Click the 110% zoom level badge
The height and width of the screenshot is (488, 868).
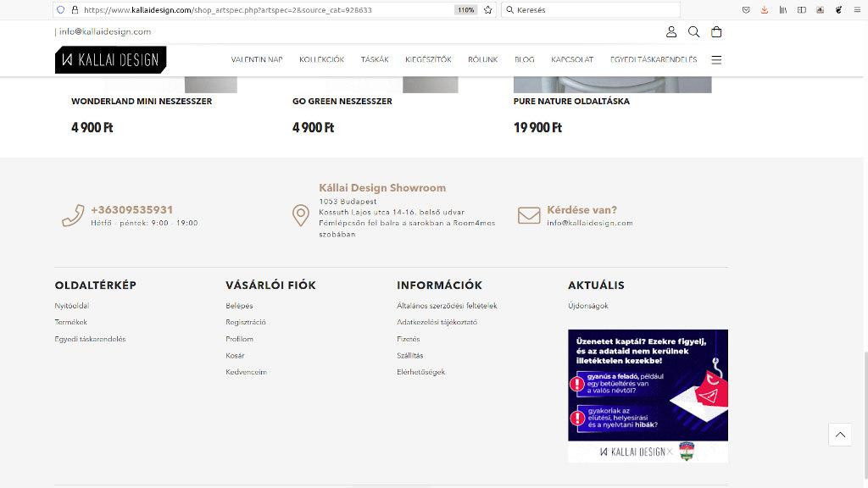[466, 10]
